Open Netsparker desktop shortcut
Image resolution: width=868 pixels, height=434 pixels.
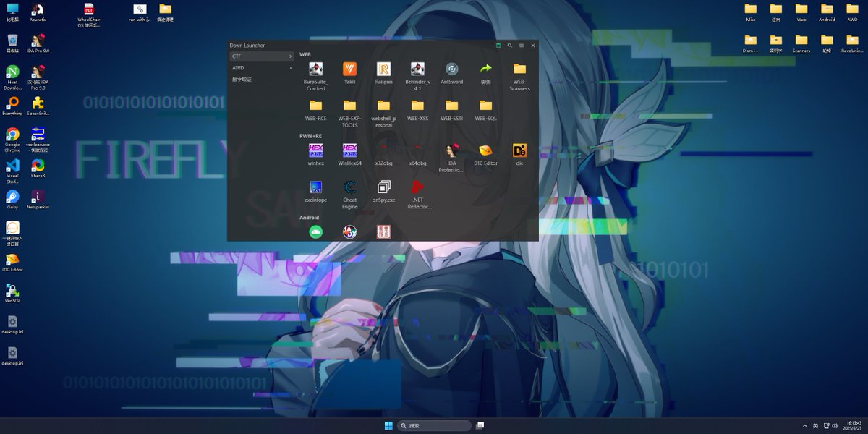(38, 199)
